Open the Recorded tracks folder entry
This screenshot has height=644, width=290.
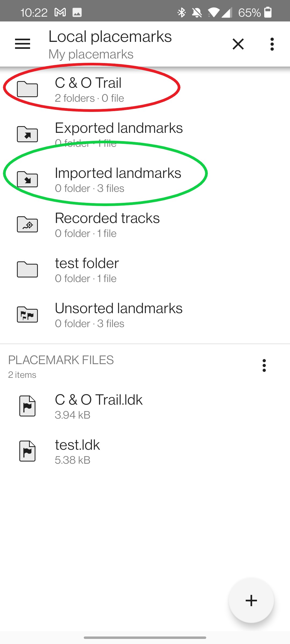click(x=107, y=224)
